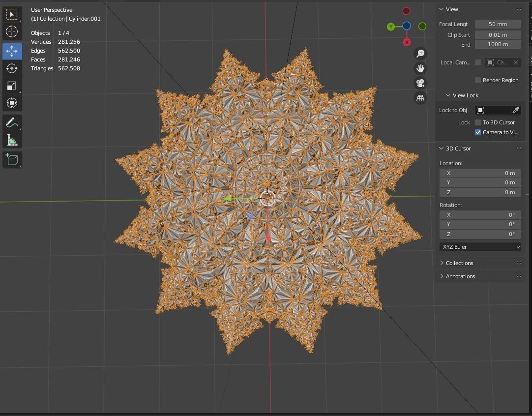The width and height of the screenshot is (532, 416).
Task: Click the 3D Cursor panel grip dots
Action: pos(519,149)
